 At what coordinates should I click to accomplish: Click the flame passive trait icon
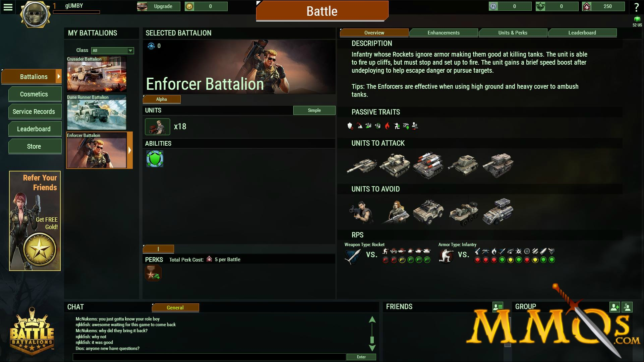(387, 126)
